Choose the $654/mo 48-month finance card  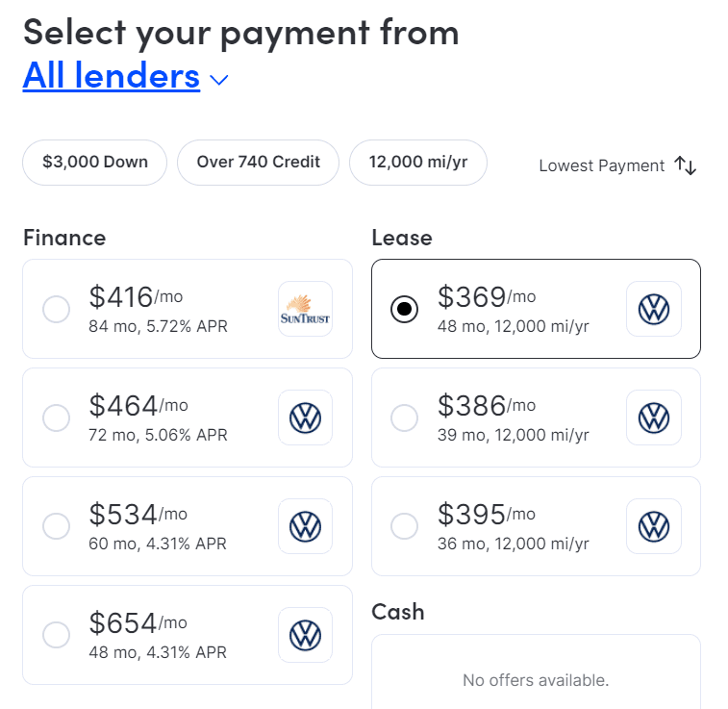tap(188, 635)
